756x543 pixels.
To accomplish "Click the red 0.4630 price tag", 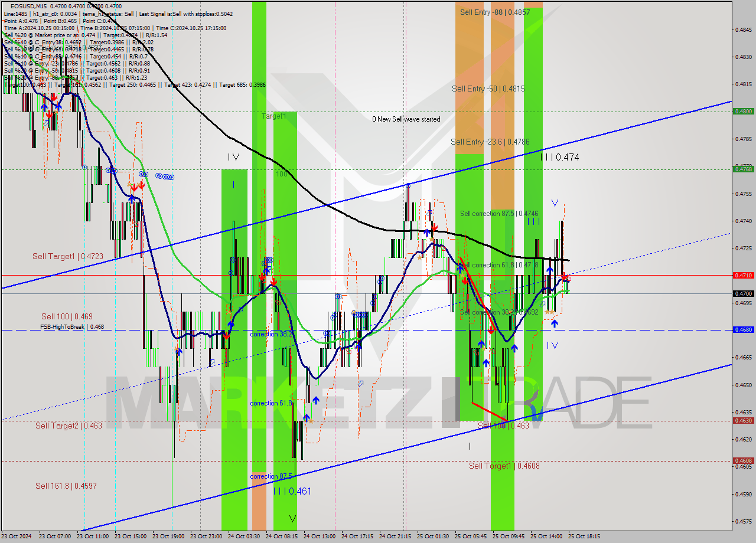I will click(742, 421).
